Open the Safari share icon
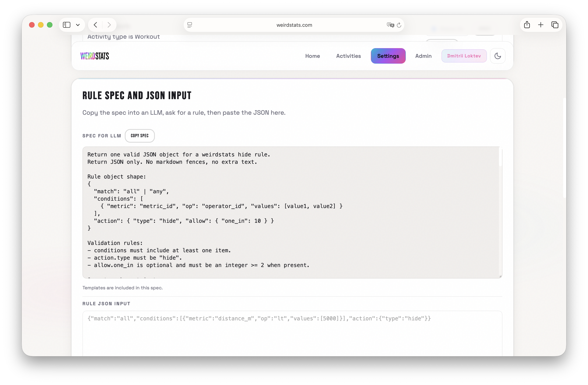Image resolution: width=588 pixels, height=385 pixels. 527,25
